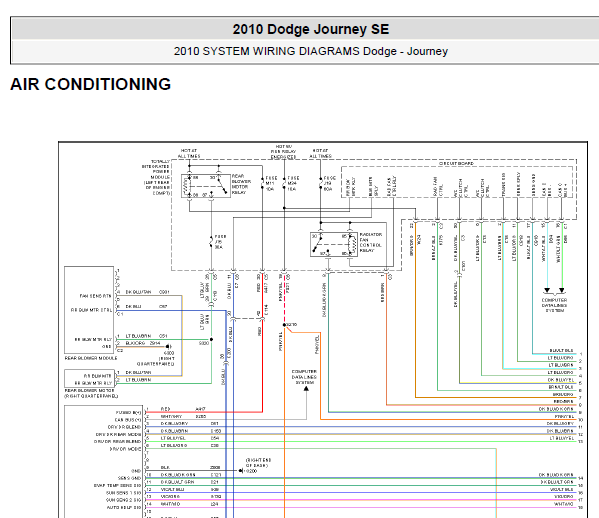Click the Radiator Fan Control Relay symbol

click(x=333, y=244)
